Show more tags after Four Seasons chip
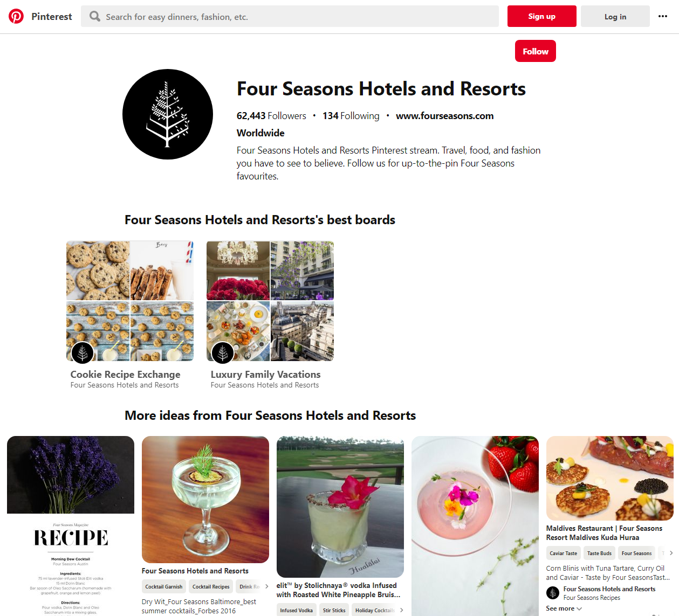 pos(671,553)
